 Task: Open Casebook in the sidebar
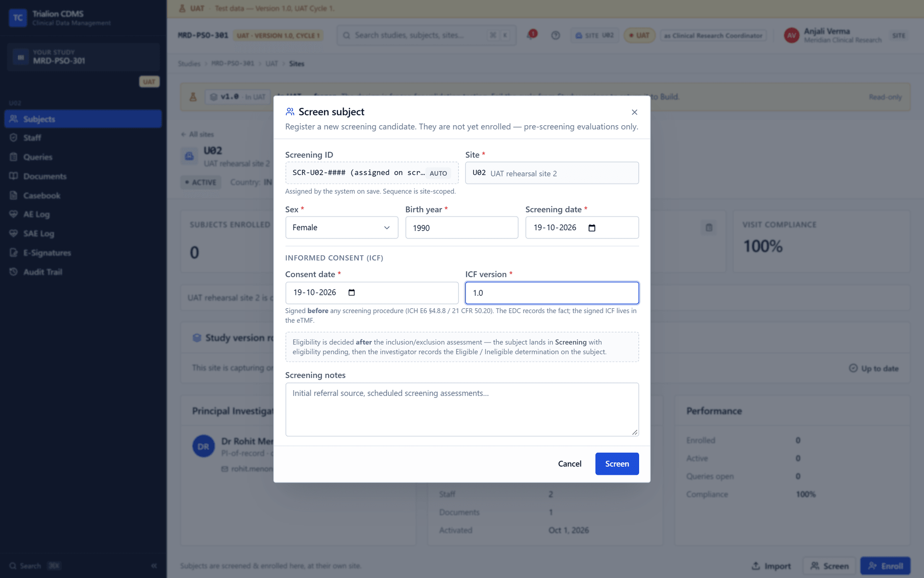(x=83, y=196)
